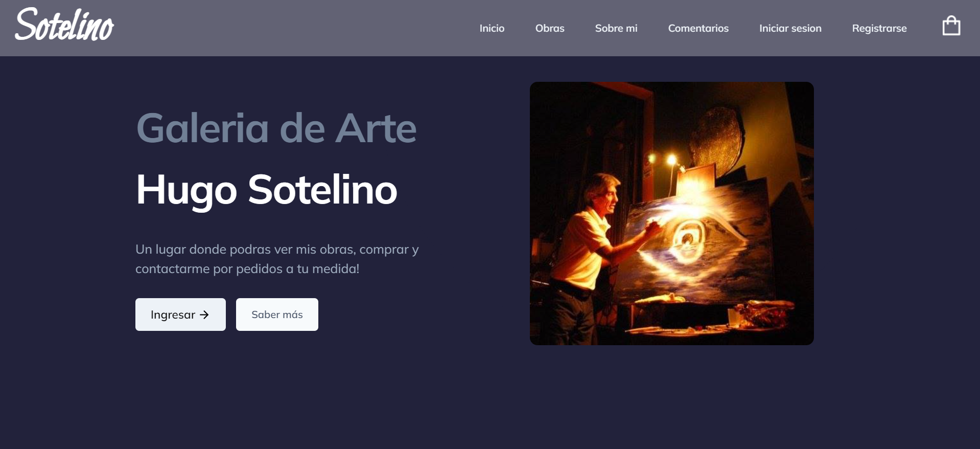Open the Registrarse link
980x449 pixels.
(x=879, y=29)
